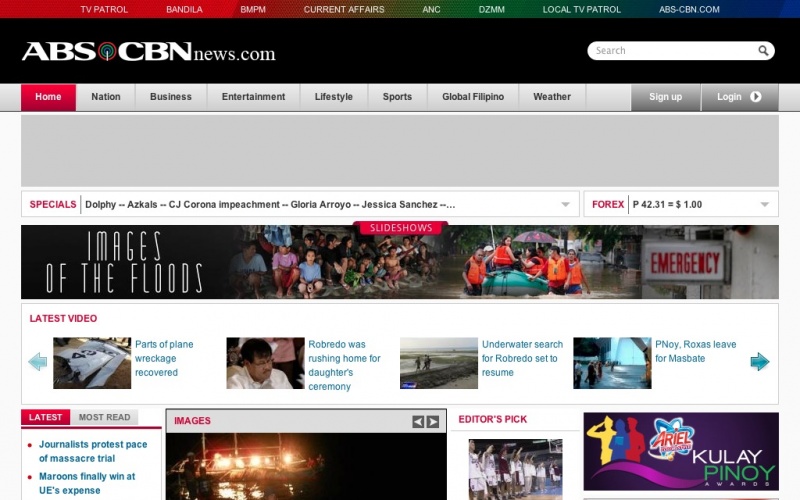Open BANDILA in top bar
Image resolution: width=800 pixels, height=500 pixels.
[184, 9]
